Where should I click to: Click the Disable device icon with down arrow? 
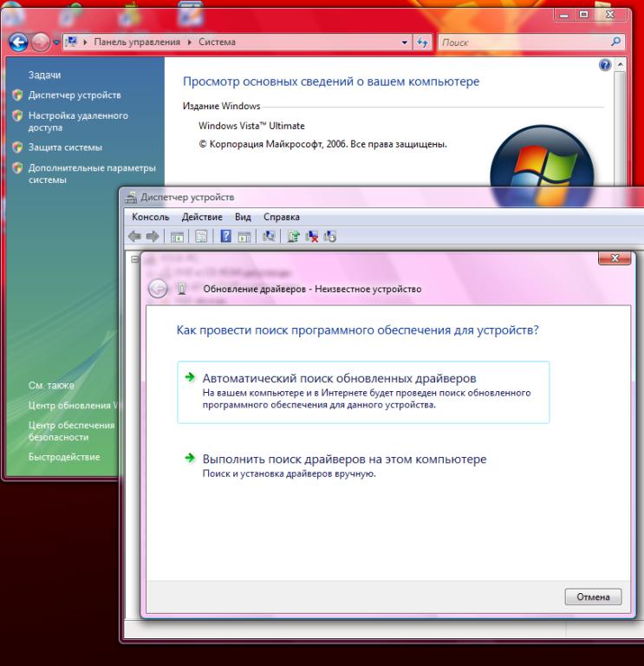[329, 236]
